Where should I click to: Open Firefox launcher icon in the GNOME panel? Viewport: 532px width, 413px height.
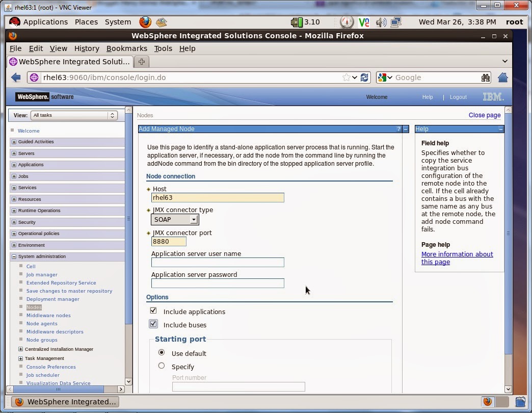point(145,22)
